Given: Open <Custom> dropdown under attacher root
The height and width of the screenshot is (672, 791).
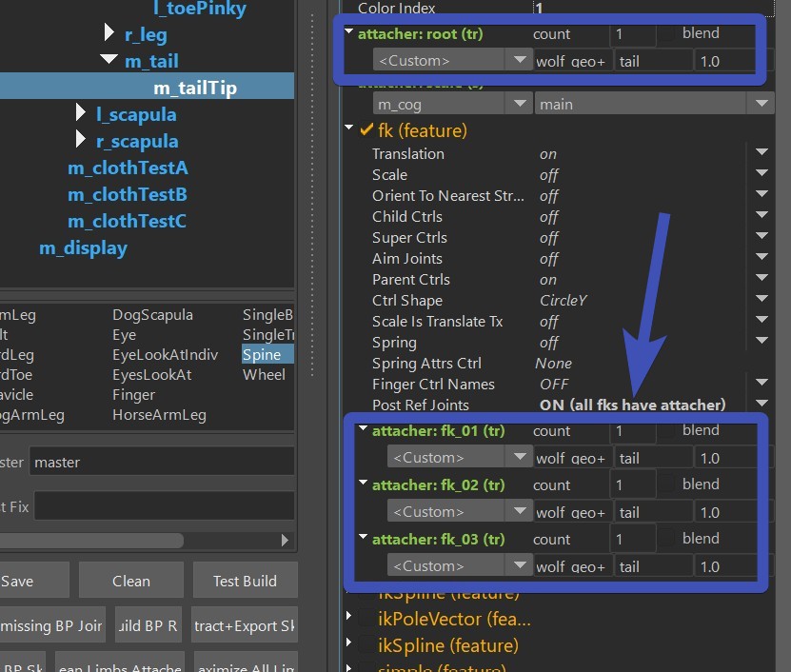Looking at the screenshot, I should (452, 60).
